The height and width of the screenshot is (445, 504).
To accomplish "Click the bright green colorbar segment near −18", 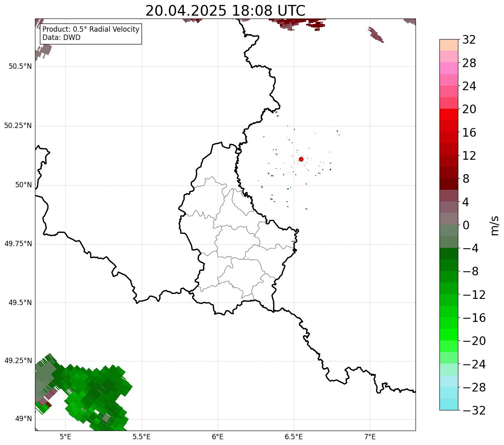I will click(449, 335).
